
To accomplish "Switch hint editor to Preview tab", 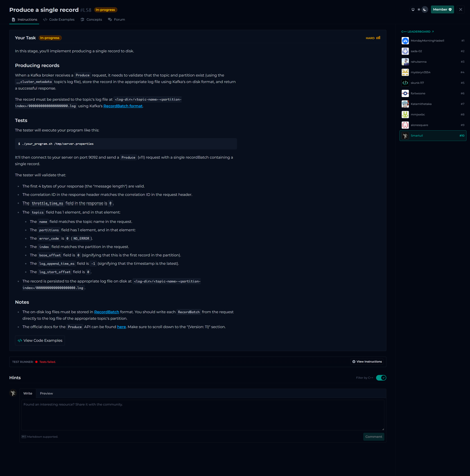I will click(46, 393).
